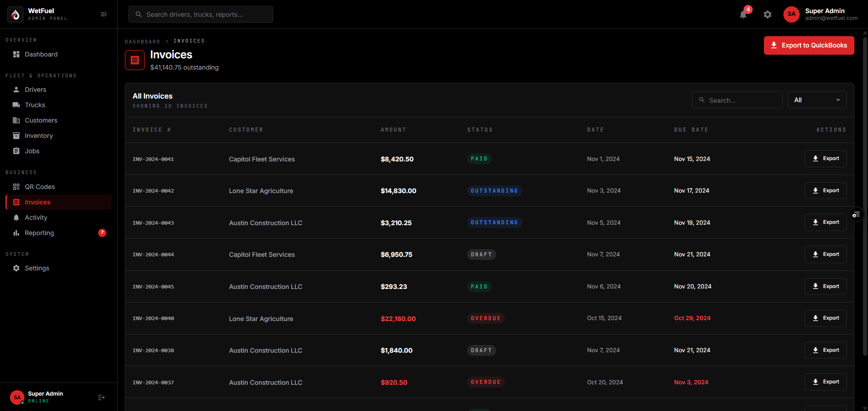This screenshot has height=411, width=868.
Task: Click the Dashboard breadcrumb link
Action: click(x=142, y=42)
